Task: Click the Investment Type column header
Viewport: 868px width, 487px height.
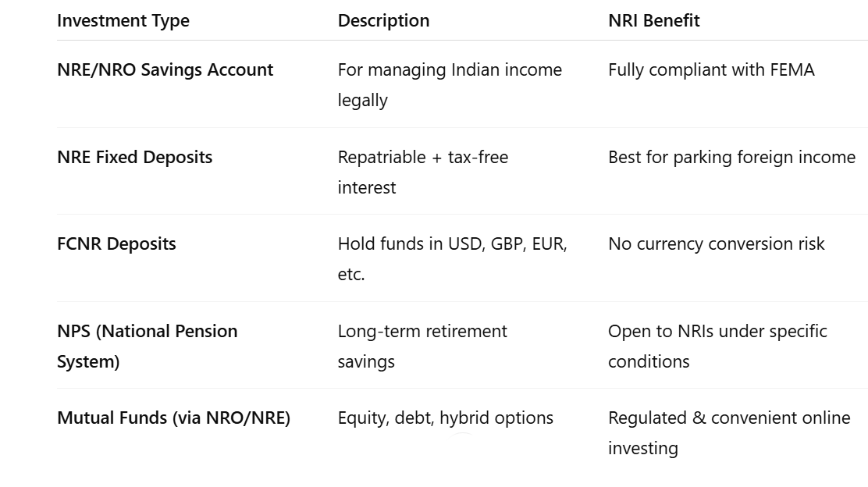Action: click(x=123, y=21)
